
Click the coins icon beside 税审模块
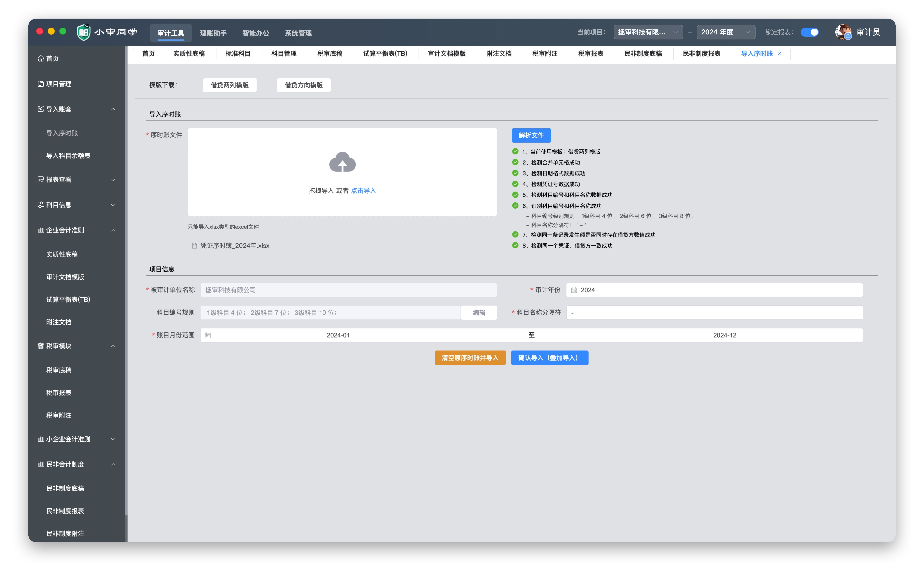coord(41,346)
